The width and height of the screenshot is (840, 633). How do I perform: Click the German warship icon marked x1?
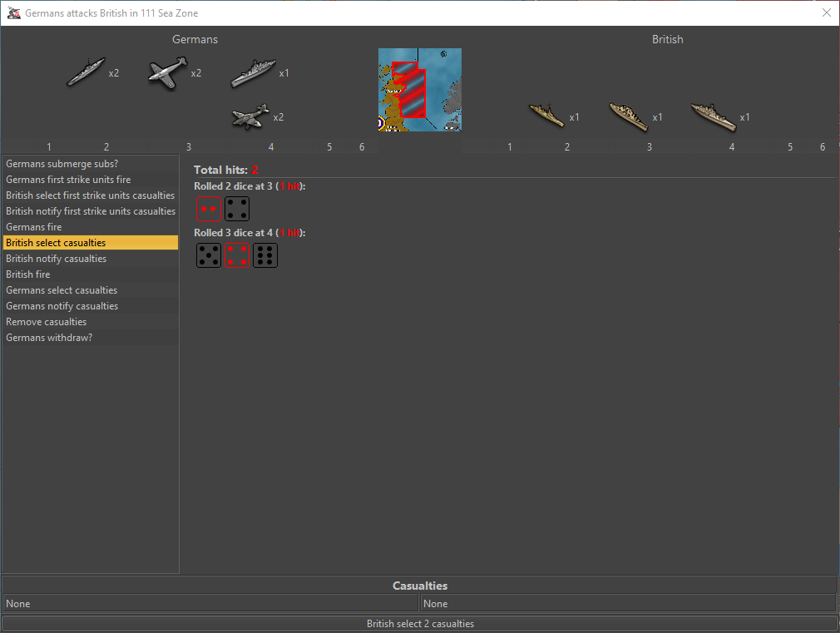click(x=254, y=73)
